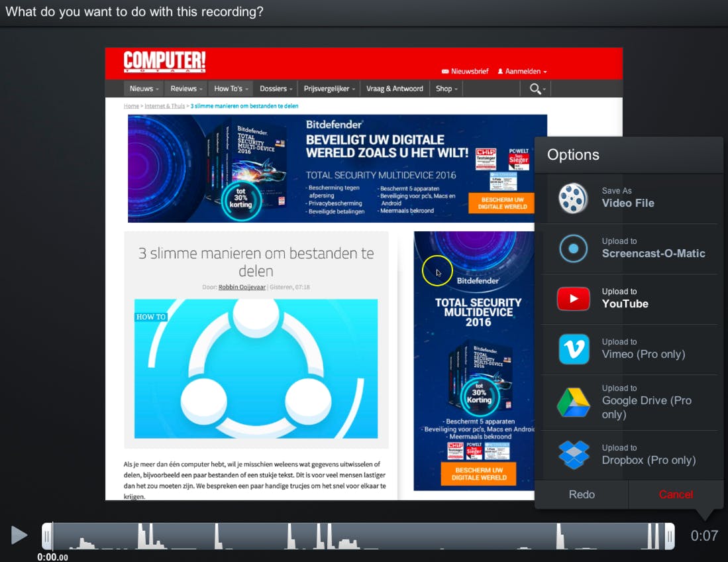Click the film reel Video File icon
This screenshot has height=562, width=728.
coord(573,198)
